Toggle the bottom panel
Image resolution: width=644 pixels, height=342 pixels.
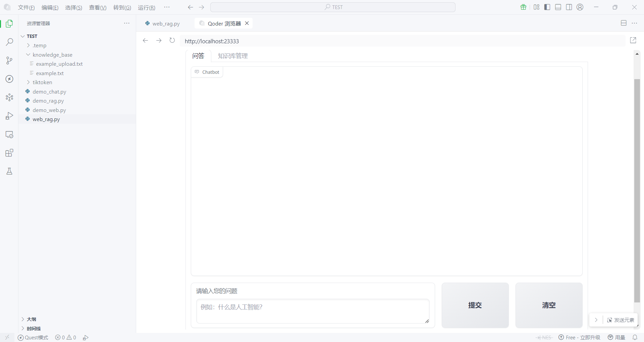click(558, 7)
